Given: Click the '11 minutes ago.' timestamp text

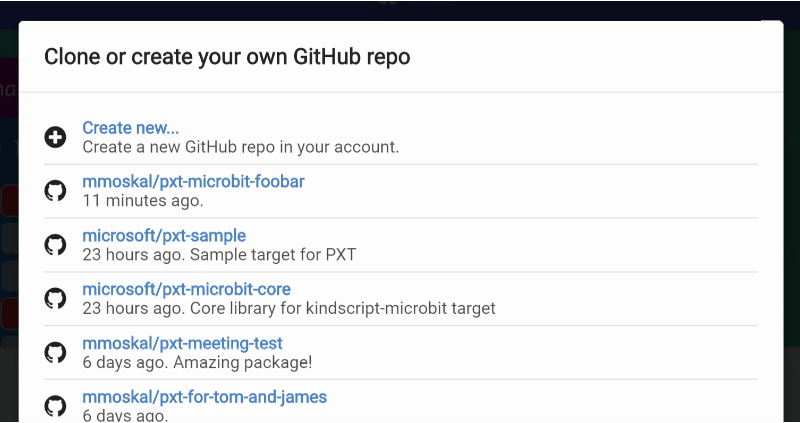Looking at the screenshot, I should coord(143,201).
